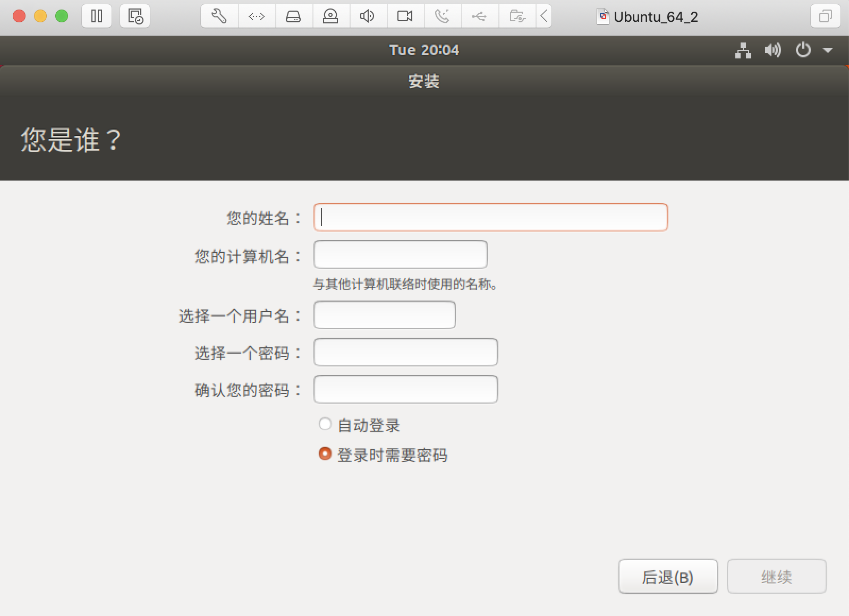The height and width of the screenshot is (616, 849).
Task: Click the CD/DVD drive icon
Action: [x=331, y=16]
